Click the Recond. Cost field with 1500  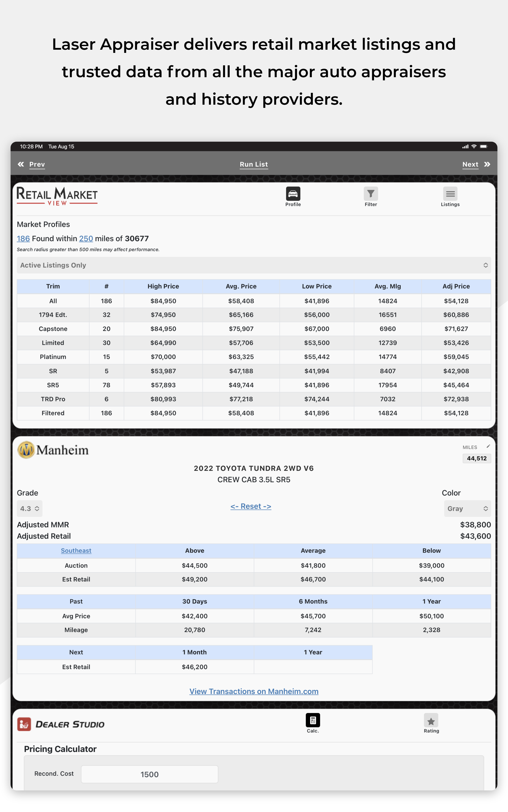(x=149, y=774)
